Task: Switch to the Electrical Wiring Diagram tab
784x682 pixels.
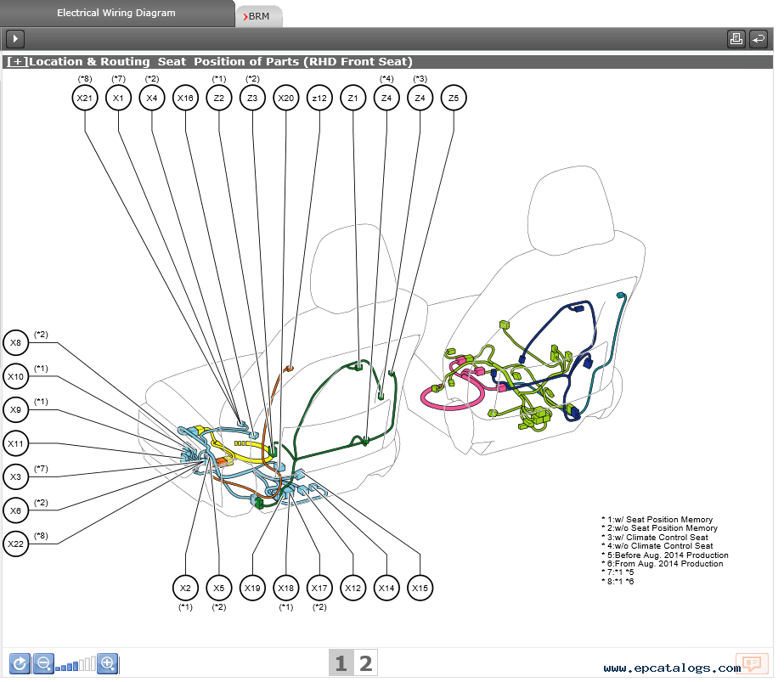Action: pos(116,13)
